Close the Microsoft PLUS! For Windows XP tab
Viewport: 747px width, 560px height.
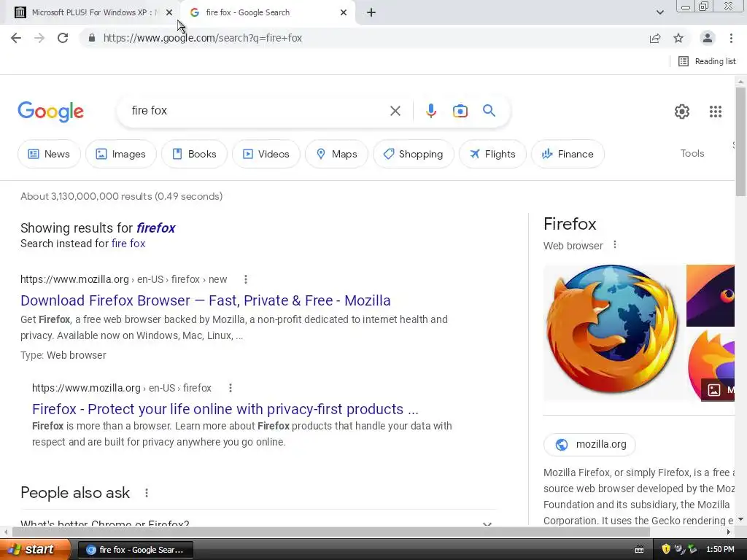(169, 12)
